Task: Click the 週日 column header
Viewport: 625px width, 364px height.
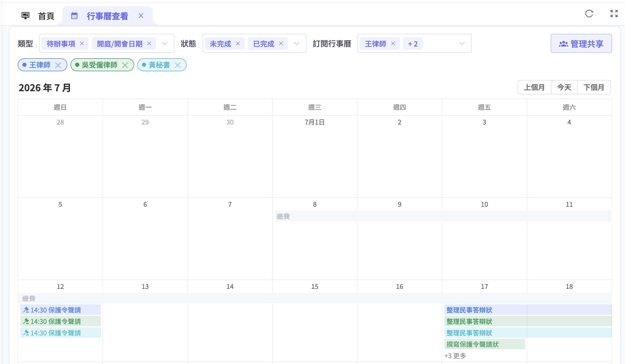Action: (x=60, y=107)
